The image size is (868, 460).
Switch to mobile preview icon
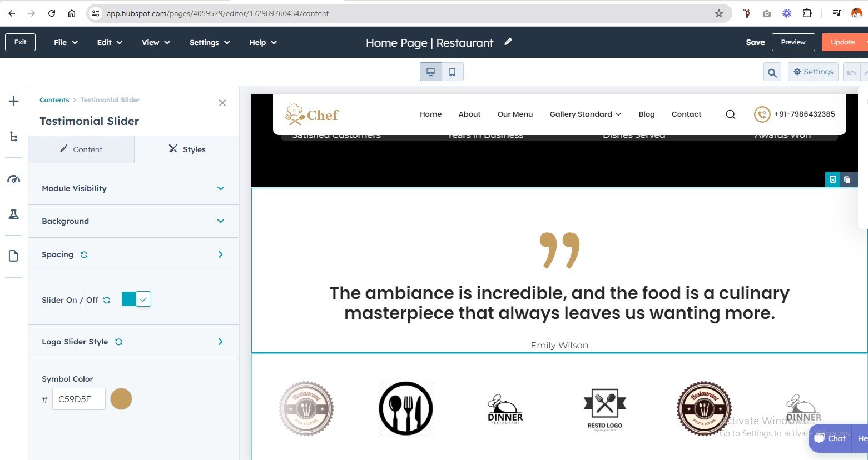click(x=453, y=72)
